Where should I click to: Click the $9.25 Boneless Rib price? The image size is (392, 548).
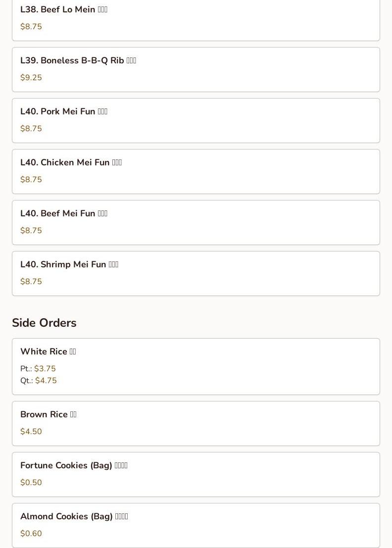coord(31,78)
